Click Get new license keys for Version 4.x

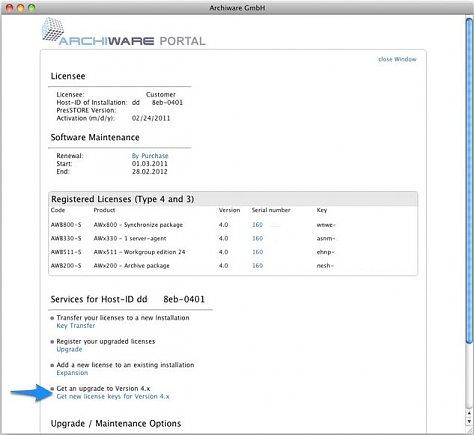(x=113, y=396)
